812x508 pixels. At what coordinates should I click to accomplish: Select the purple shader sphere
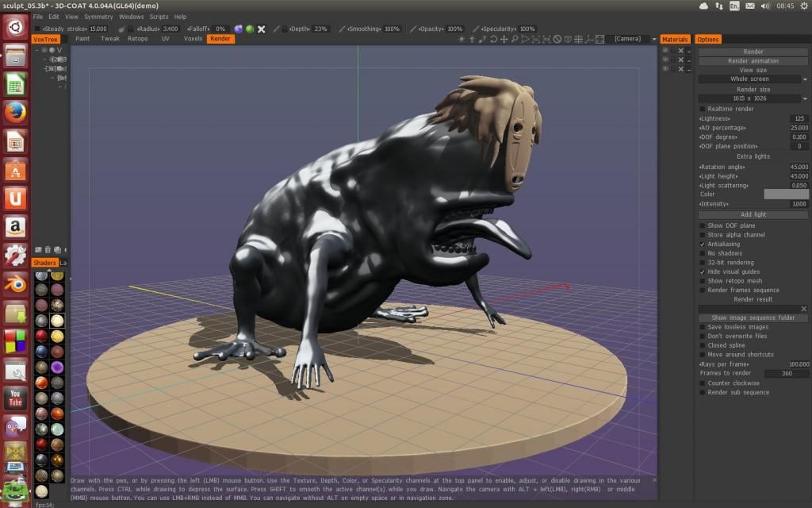pyautogui.click(x=57, y=368)
